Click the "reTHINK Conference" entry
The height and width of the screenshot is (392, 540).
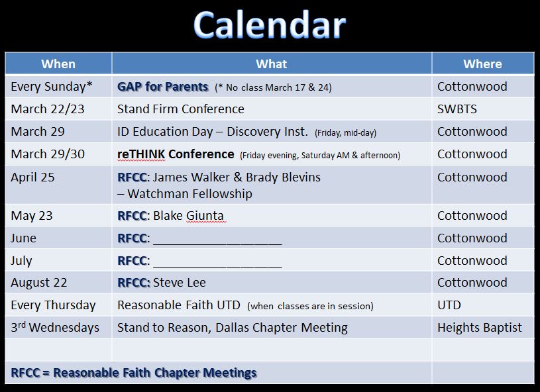[x=176, y=154]
